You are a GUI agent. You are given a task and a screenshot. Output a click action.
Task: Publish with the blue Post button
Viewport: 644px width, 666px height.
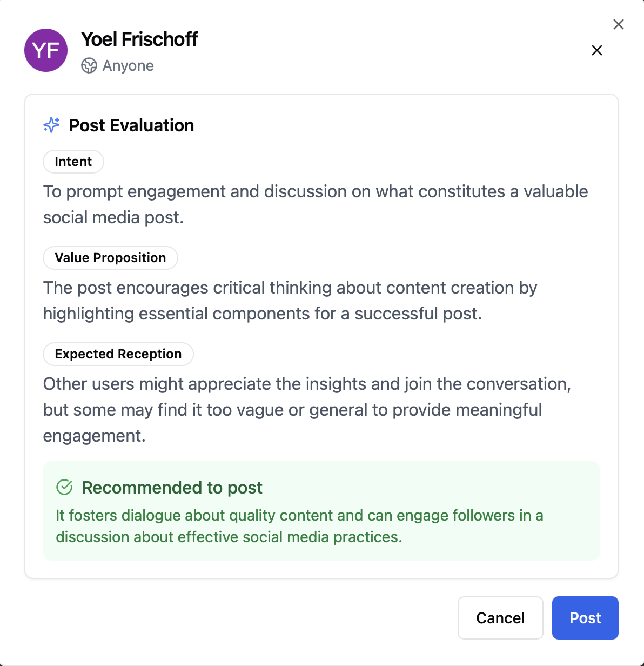point(585,618)
